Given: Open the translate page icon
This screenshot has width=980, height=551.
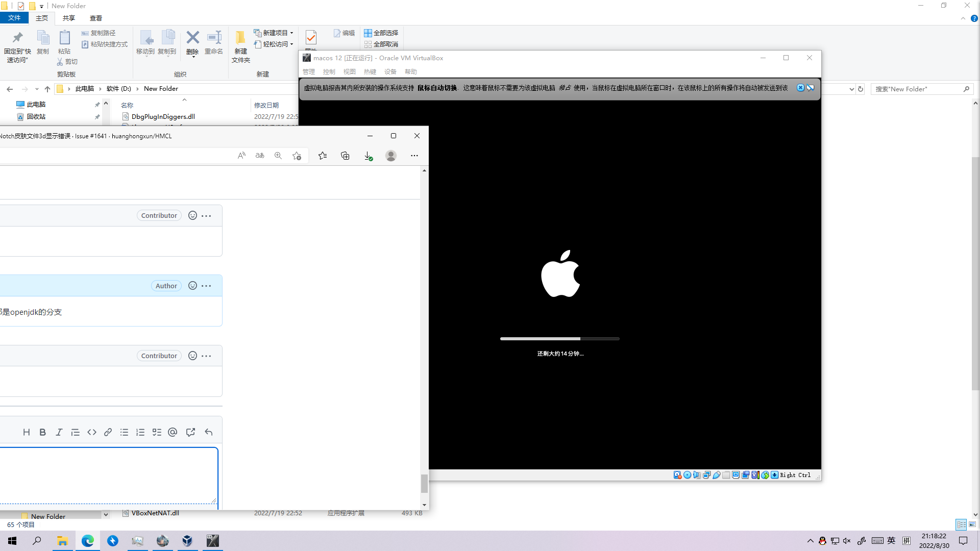Looking at the screenshot, I should tap(260, 156).
